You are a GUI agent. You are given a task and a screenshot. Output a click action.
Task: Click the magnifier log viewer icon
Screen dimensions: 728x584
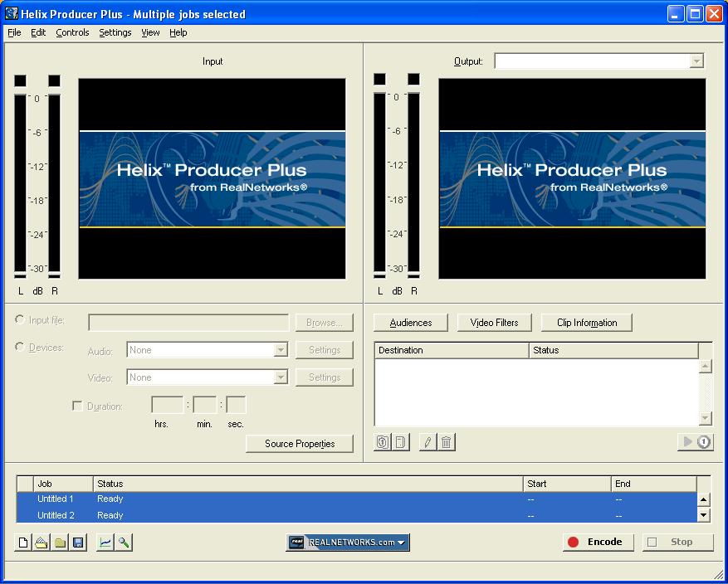[124, 543]
